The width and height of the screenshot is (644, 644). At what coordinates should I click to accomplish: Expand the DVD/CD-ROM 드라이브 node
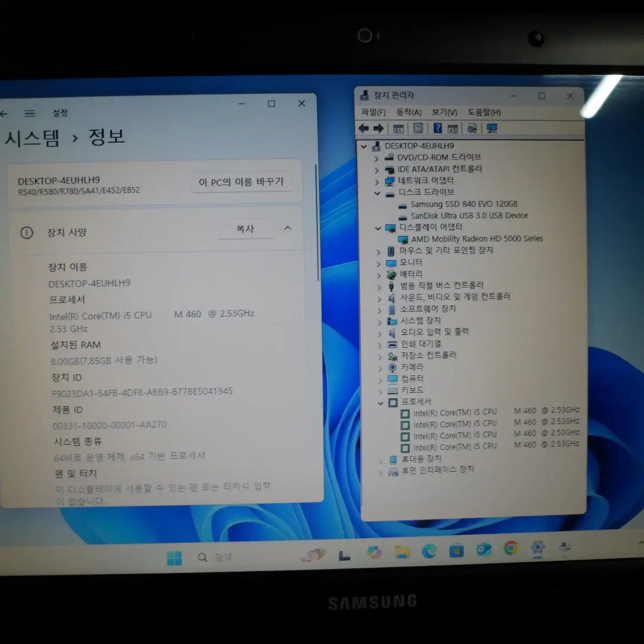click(376, 158)
